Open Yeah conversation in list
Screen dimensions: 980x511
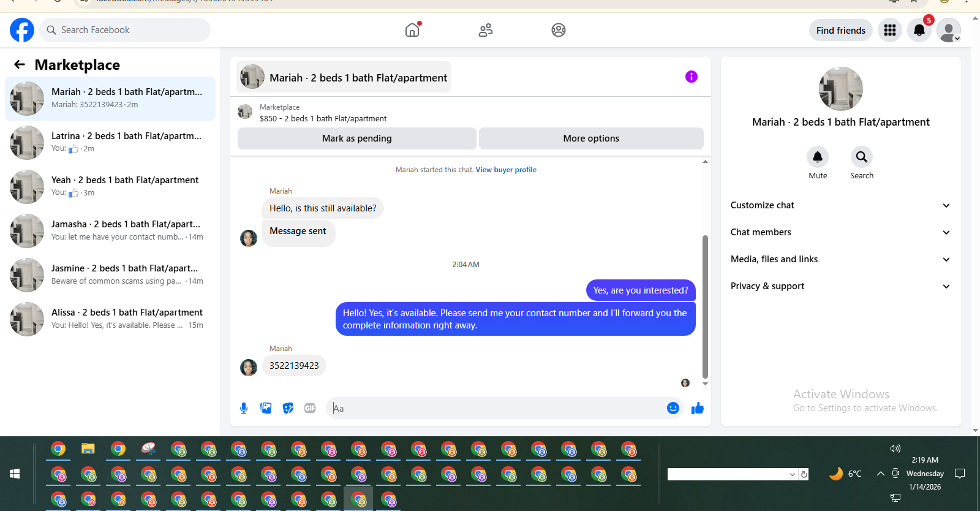pyautogui.click(x=110, y=187)
